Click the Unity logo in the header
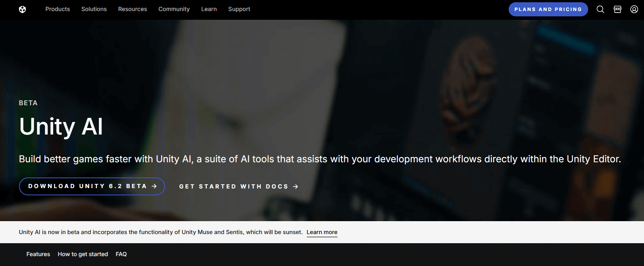644x266 pixels. (x=22, y=9)
